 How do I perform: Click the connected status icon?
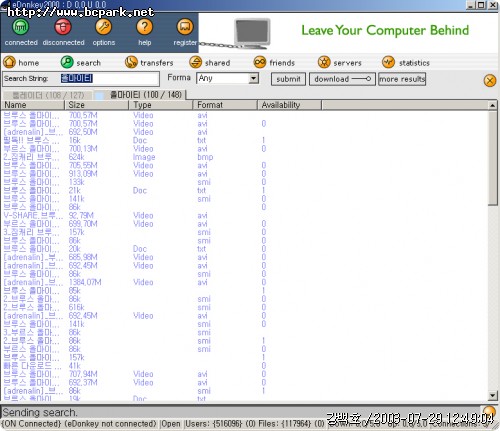(21, 27)
